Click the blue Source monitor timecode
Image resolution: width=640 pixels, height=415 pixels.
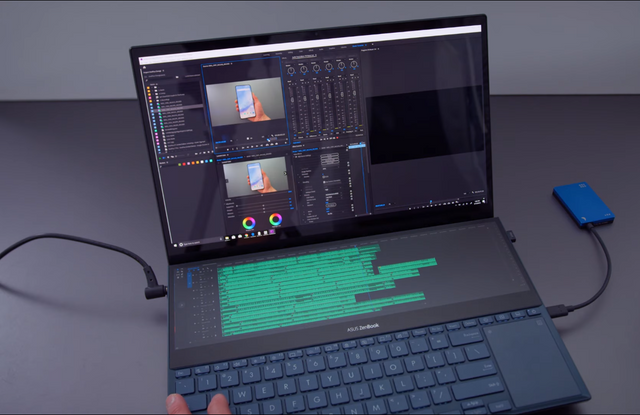[x=220, y=142]
